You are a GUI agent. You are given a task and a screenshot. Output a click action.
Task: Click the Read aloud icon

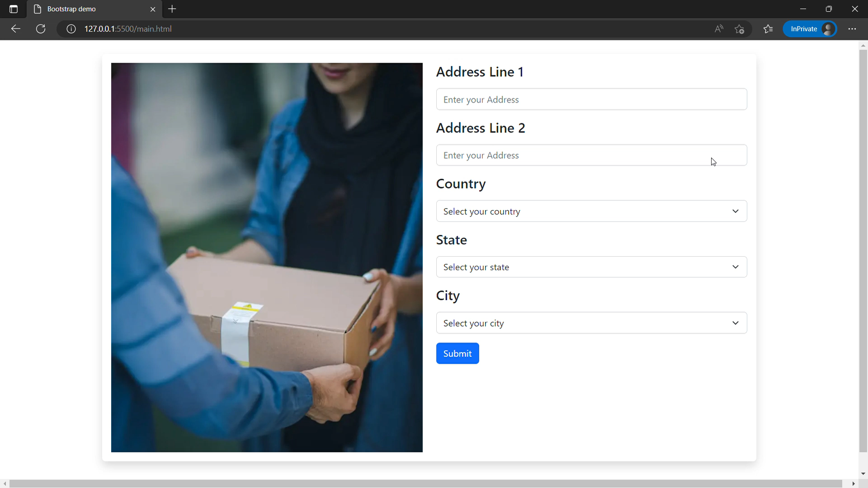tap(719, 29)
